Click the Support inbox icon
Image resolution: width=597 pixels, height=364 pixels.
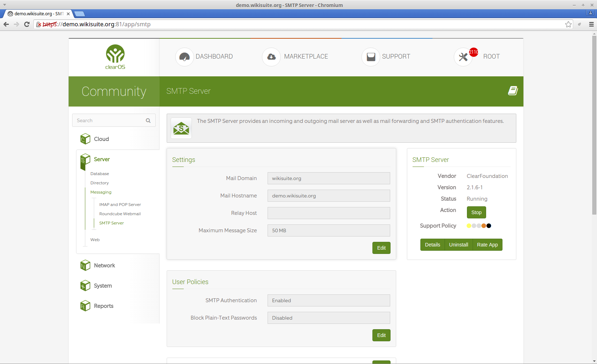(x=371, y=57)
